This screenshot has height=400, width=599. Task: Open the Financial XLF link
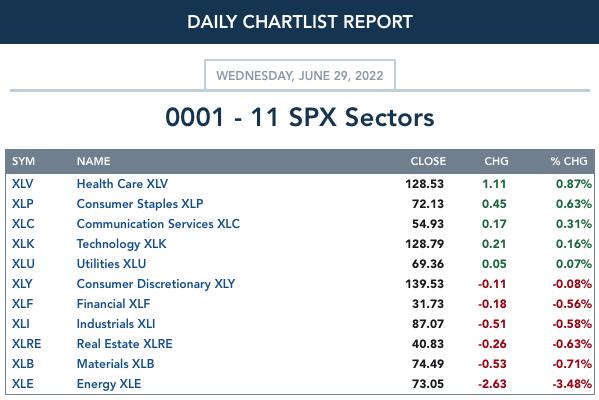[x=113, y=304]
